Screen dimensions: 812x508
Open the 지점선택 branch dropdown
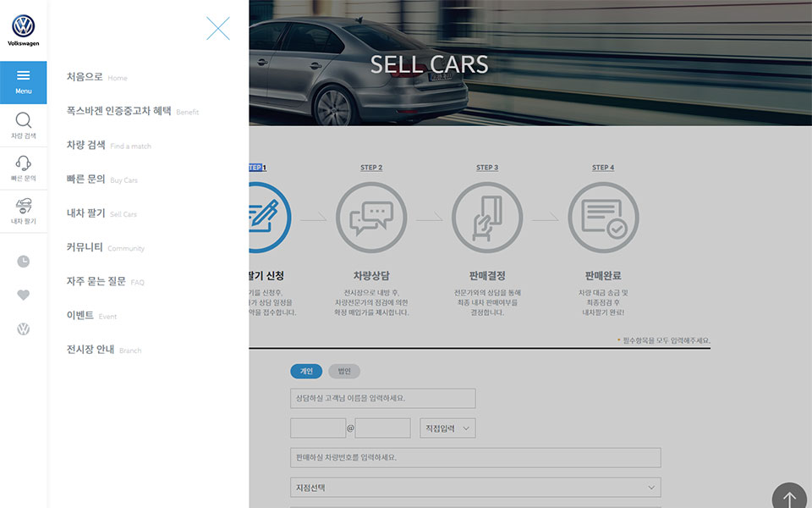pyautogui.click(x=475, y=488)
